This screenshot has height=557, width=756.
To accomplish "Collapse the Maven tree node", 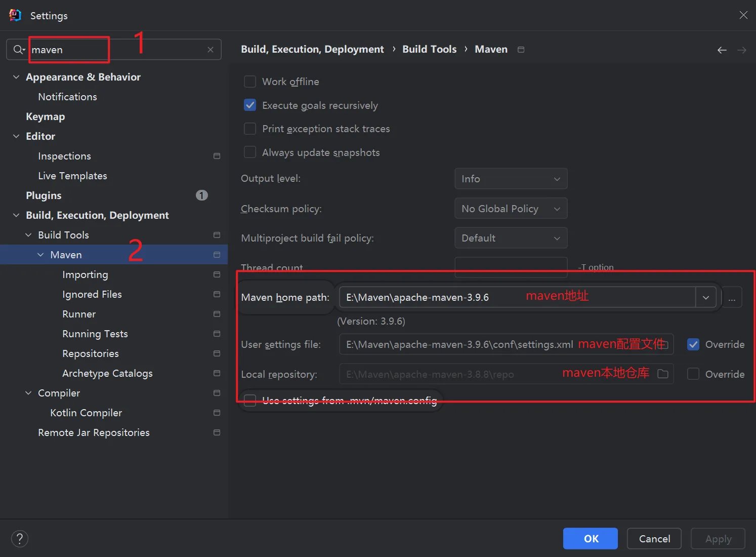I will pos(40,255).
